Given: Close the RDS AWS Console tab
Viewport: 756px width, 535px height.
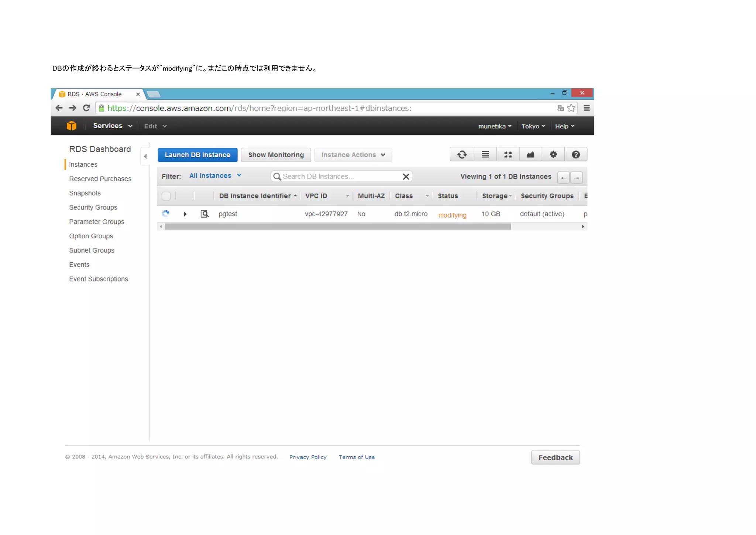Looking at the screenshot, I should 138,94.
